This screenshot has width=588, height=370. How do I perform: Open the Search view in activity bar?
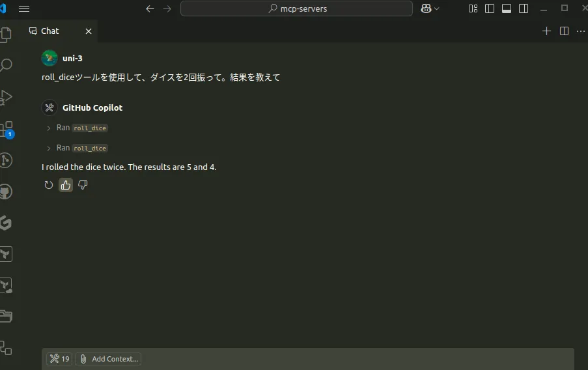6,65
